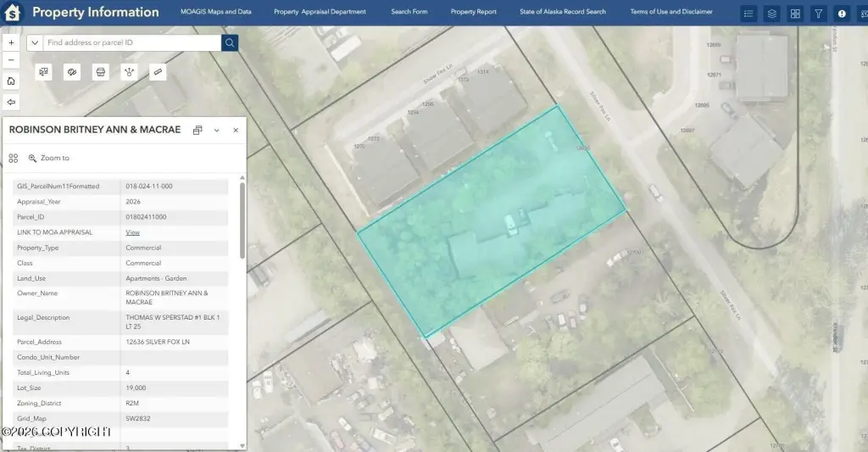Open the State of Alaska Record Search
Screen dimensions: 868x452
pyautogui.click(x=562, y=12)
